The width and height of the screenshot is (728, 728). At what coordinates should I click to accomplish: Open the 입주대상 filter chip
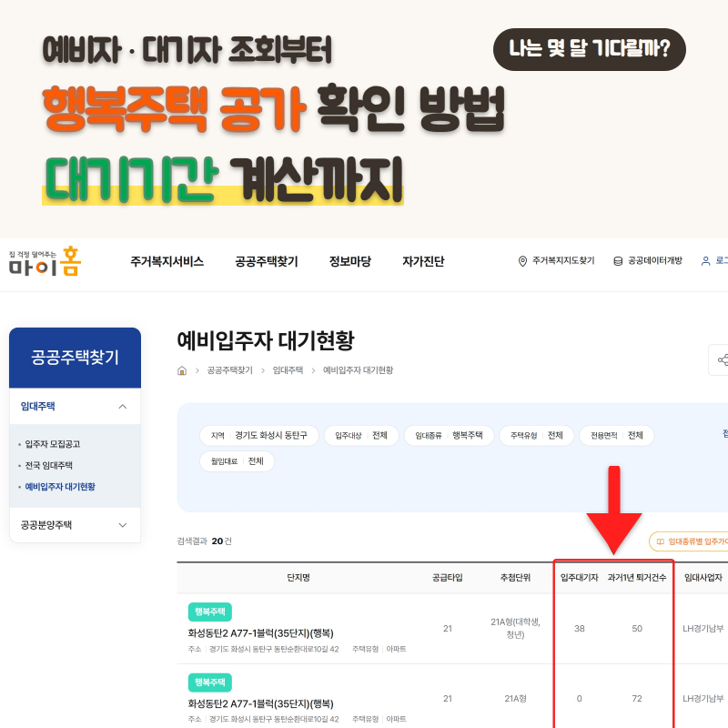pyautogui.click(x=361, y=436)
